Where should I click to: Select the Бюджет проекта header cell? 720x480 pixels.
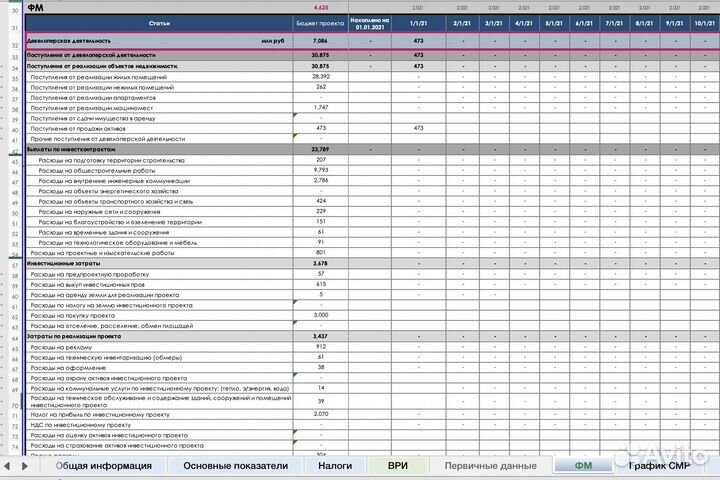pos(321,23)
